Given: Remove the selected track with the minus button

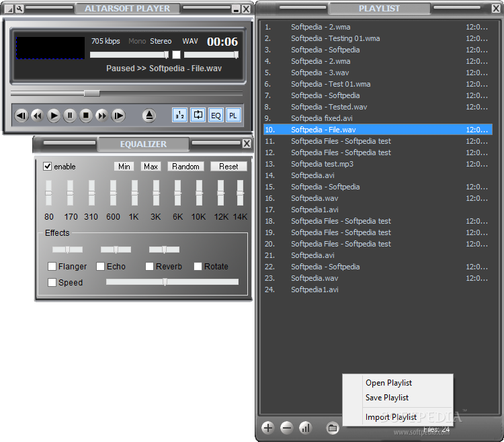Looking at the screenshot, I should [x=286, y=428].
